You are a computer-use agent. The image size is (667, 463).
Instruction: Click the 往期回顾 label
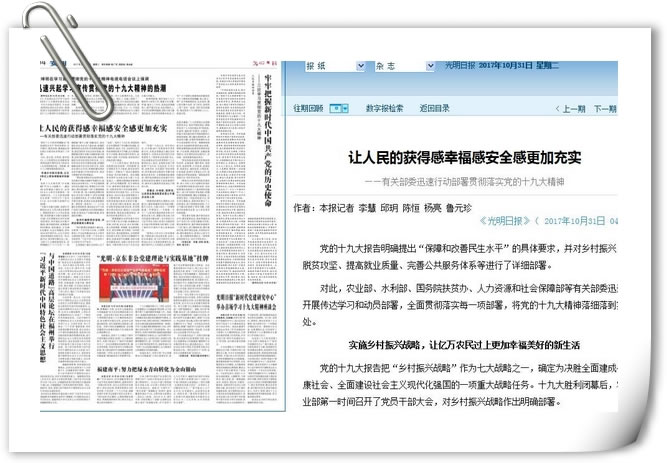pyautogui.click(x=308, y=109)
